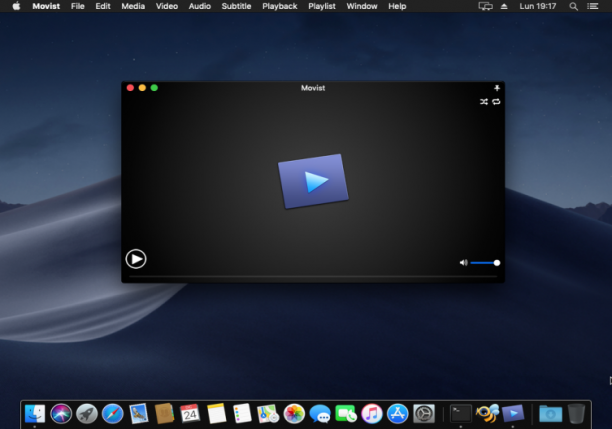Image resolution: width=612 pixels, height=429 pixels.
Task: Open the Audio menu
Action: coord(200,6)
